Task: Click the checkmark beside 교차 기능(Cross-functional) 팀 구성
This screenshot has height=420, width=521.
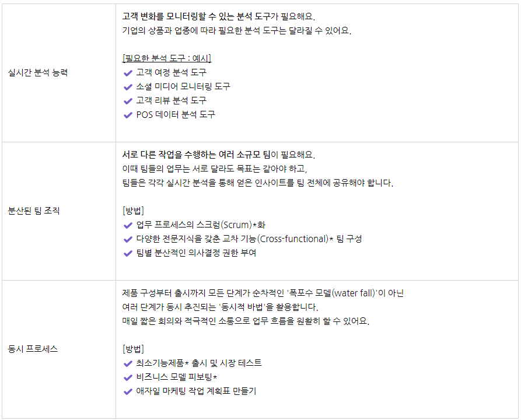Action: (128, 239)
